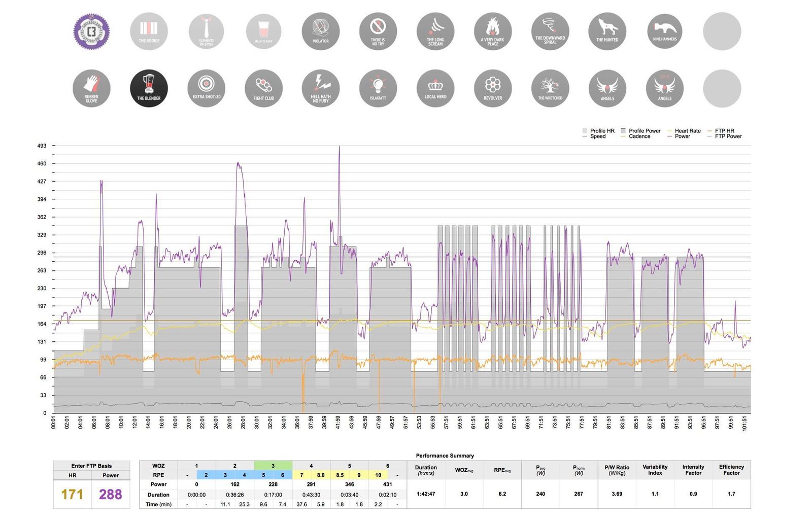The width and height of the screenshot is (812, 525).
Task: Toggle Profile Power legend entry
Action: [644, 131]
